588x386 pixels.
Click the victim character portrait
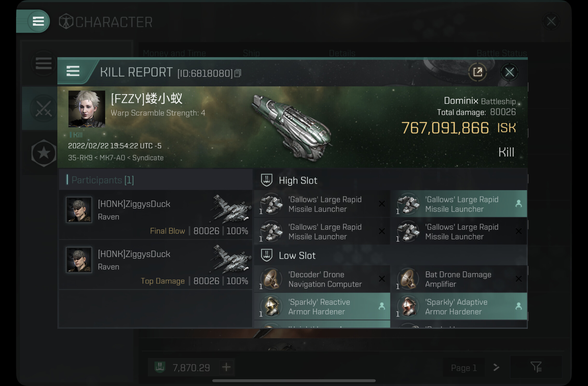coord(87,109)
